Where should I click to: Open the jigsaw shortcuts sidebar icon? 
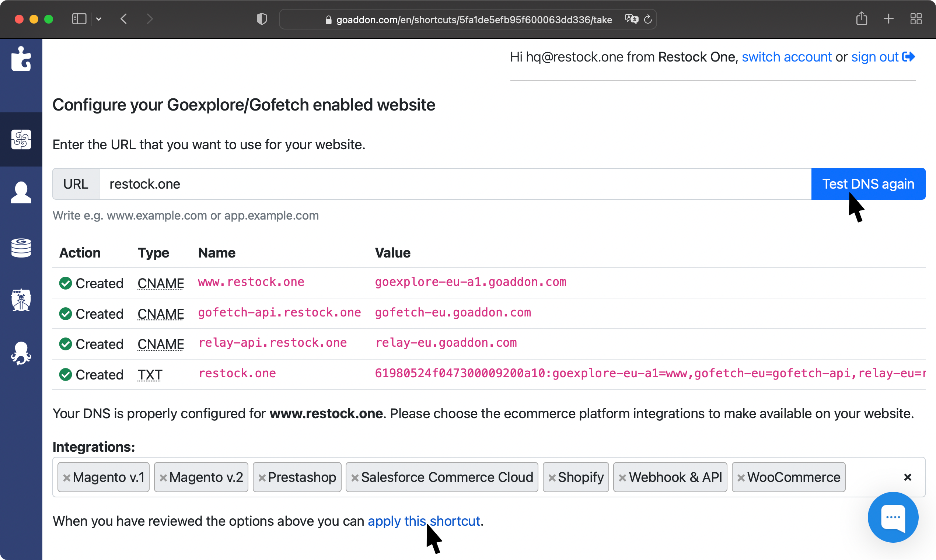coord(21,140)
